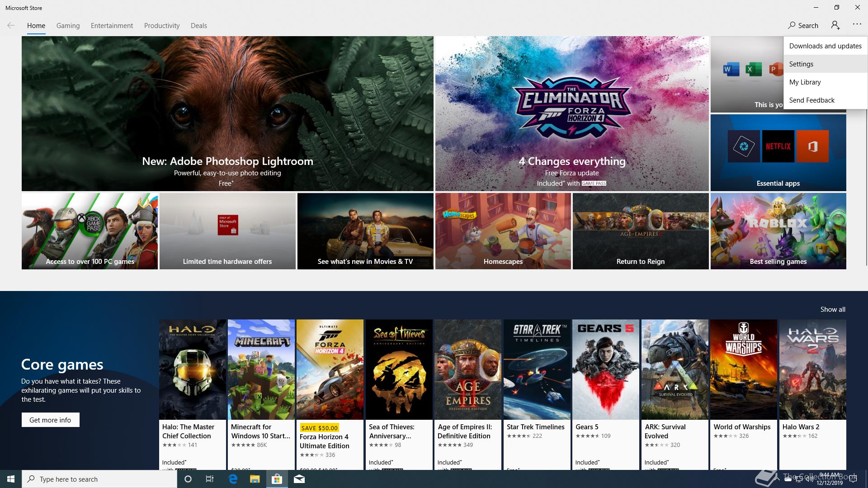The width and height of the screenshot is (868, 488).
Task: Launch Microsoft Edge from taskbar
Action: pyautogui.click(x=233, y=479)
